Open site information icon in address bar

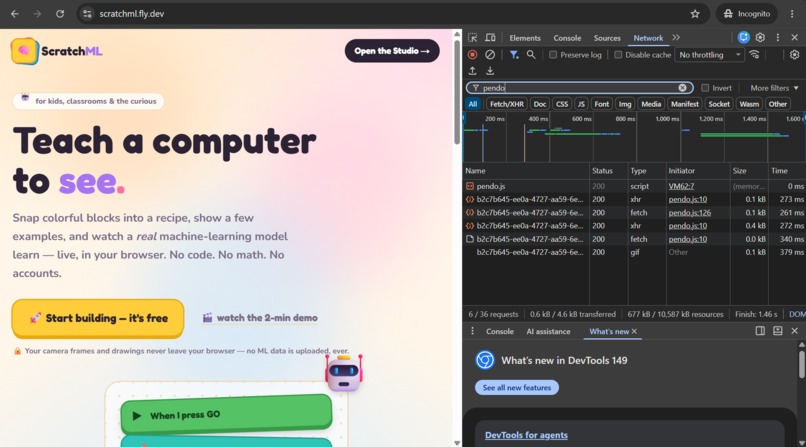[x=87, y=14]
